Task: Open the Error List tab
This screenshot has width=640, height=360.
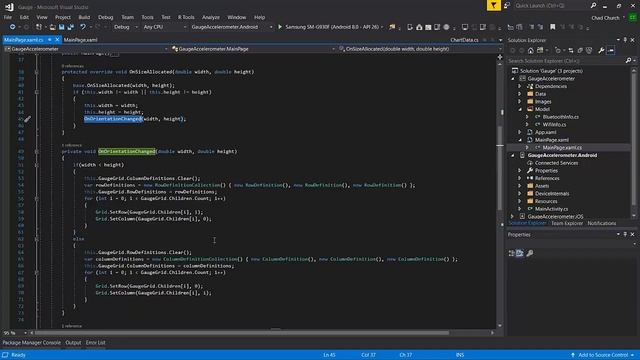Action: click(96, 342)
